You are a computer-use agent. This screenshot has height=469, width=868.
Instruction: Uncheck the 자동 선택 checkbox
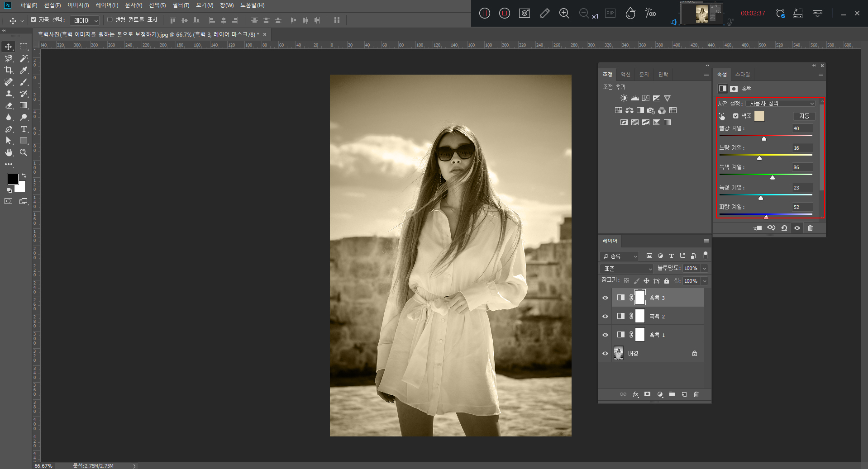(x=33, y=20)
